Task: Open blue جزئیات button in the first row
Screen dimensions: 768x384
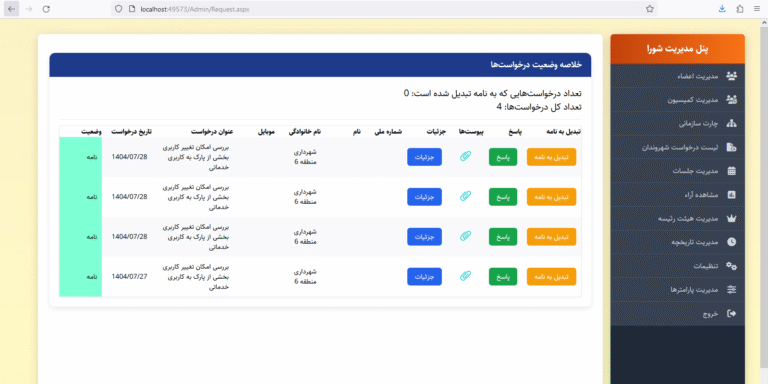Action: (x=424, y=157)
